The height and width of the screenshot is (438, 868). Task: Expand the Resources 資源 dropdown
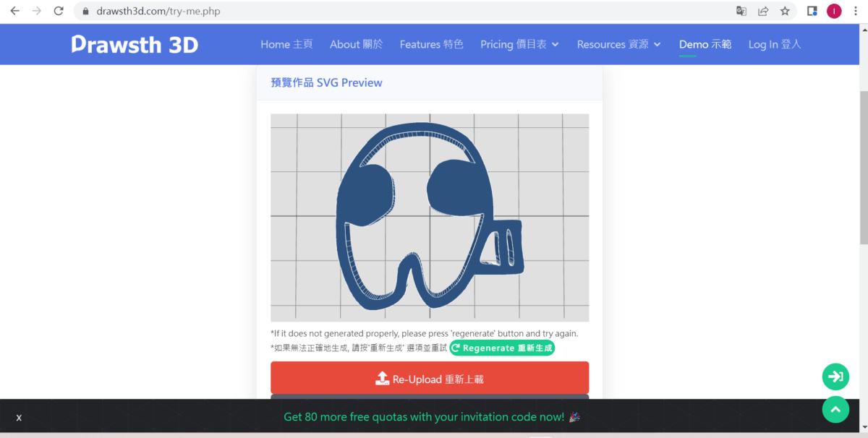tap(618, 44)
